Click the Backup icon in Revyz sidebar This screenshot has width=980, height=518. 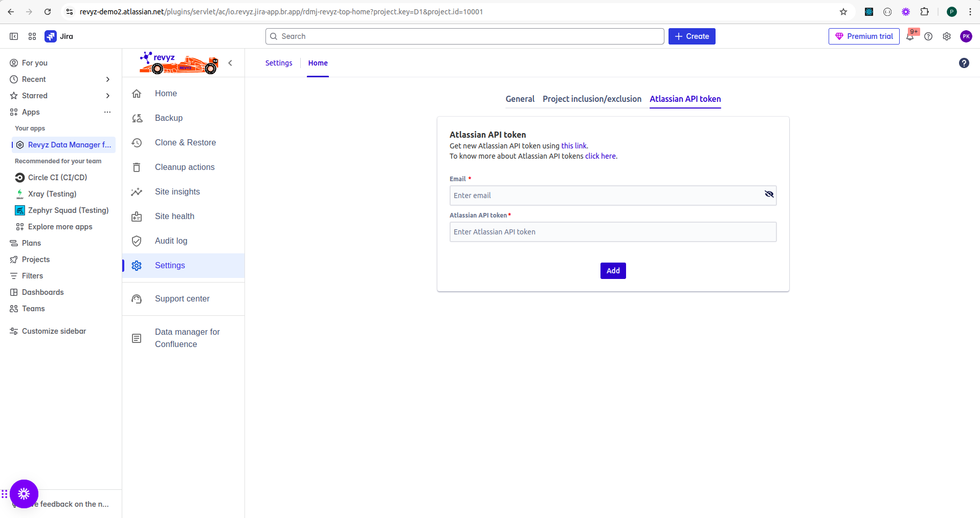(137, 118)
